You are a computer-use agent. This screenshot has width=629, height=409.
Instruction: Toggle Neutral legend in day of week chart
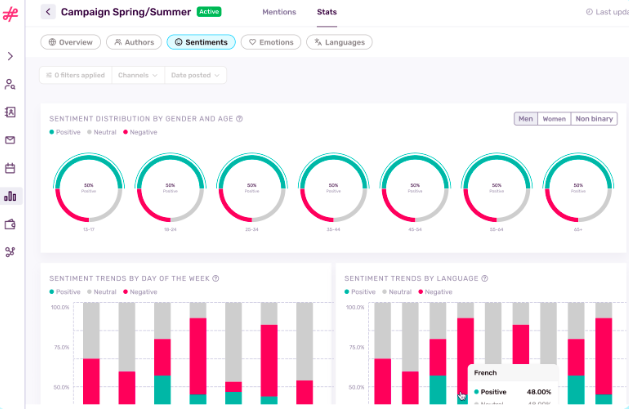[x=101, y=292]
